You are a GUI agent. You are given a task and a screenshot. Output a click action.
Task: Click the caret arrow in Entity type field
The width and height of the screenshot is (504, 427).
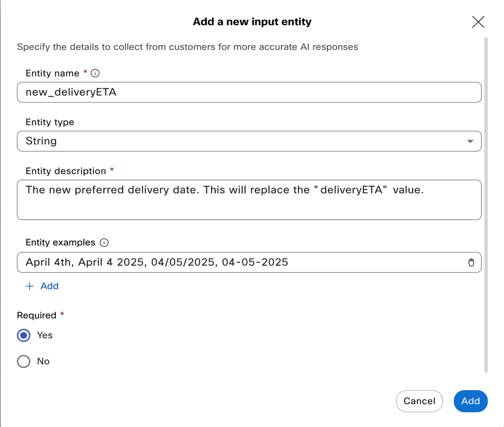coord(470,141)
